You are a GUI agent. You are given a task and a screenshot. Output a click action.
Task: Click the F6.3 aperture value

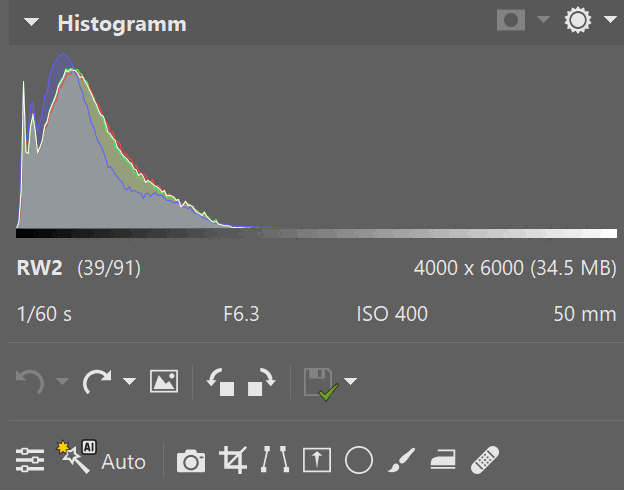coord(241,314)
